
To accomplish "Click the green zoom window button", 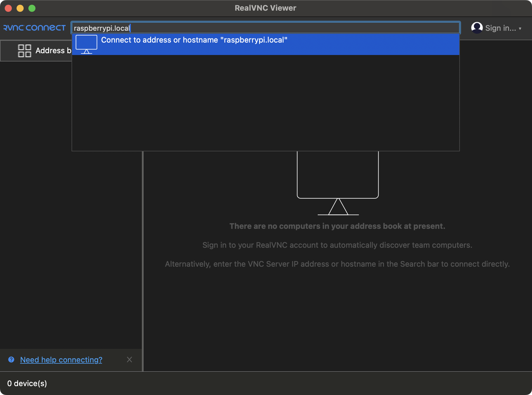I will click(32, 8).
